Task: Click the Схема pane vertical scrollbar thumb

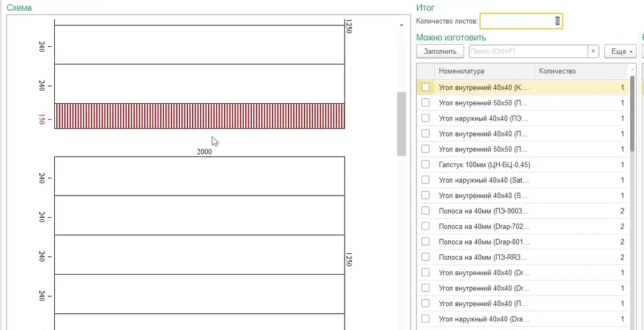Action: pyautogui.click(x=401, y=124)
